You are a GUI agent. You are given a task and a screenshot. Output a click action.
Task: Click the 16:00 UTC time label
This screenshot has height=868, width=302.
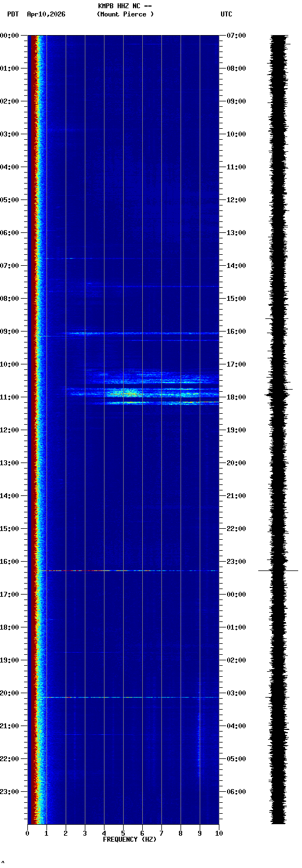pyautogui.click(x=236, y=332)
